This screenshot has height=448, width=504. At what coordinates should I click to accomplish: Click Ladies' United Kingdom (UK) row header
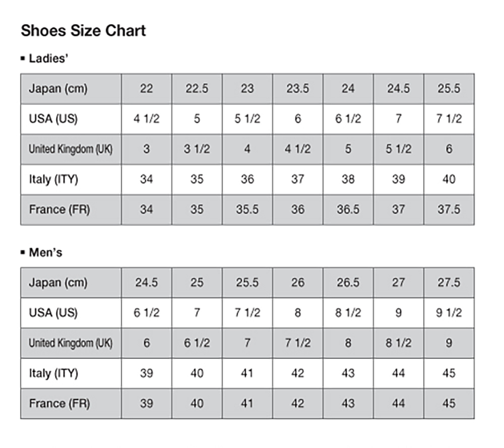(71, 149)
